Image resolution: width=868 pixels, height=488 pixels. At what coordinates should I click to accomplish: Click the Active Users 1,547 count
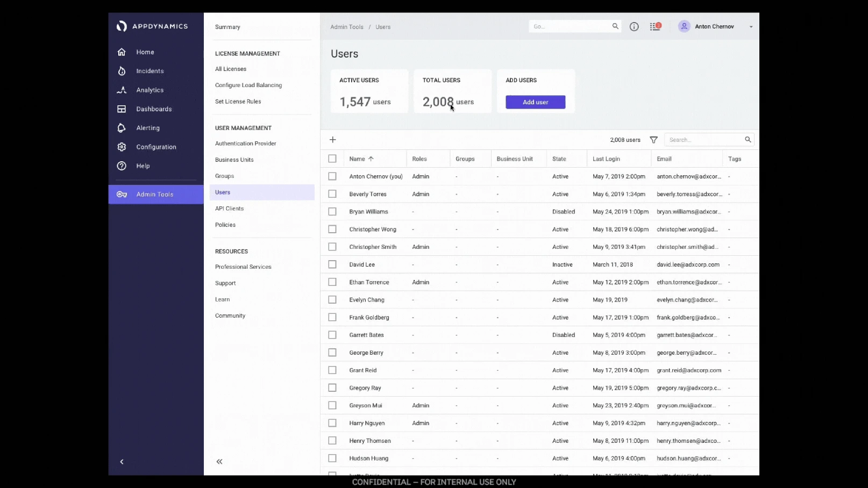click(x=355, y=102)
